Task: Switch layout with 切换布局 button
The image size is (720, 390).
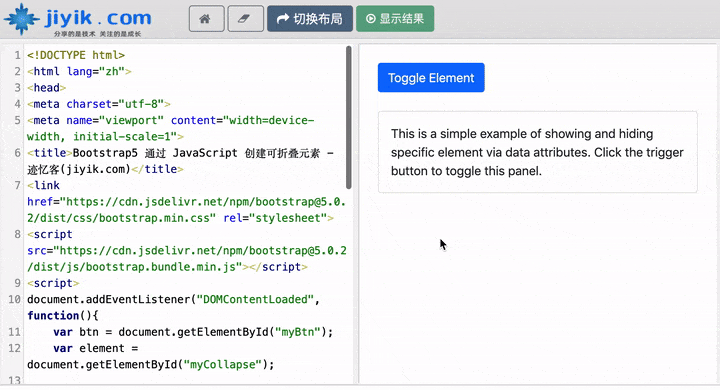Action: tap(310, 18)
